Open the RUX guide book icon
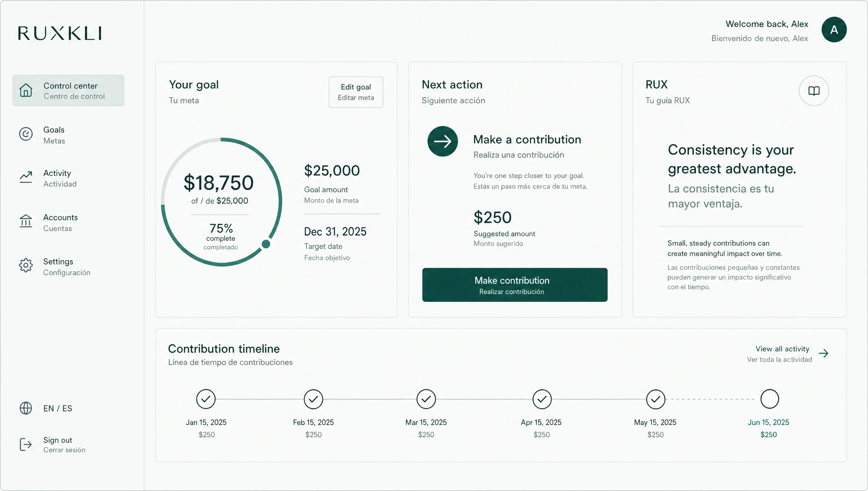This screenshot has height=491, width=868. 814,91
